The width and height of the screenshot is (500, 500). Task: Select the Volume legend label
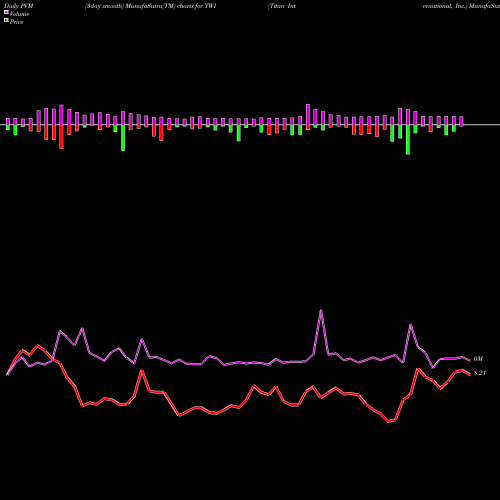(x=19, y=14)
